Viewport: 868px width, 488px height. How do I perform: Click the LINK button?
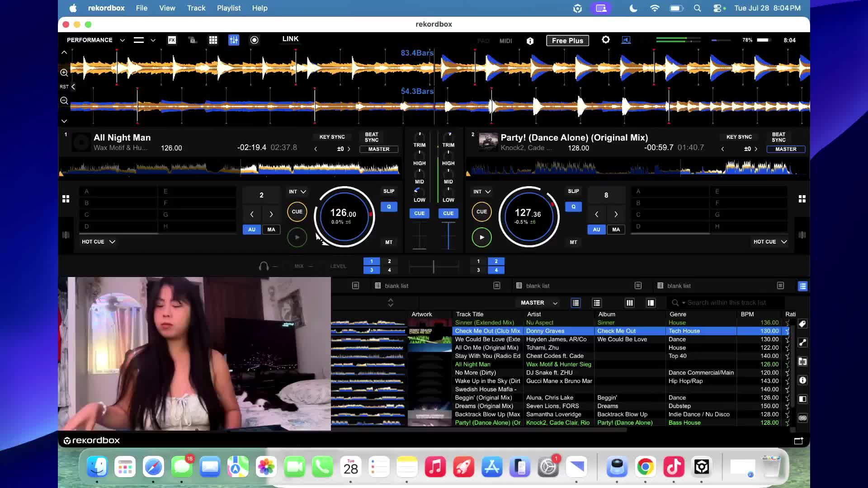[x=290, y=39]
